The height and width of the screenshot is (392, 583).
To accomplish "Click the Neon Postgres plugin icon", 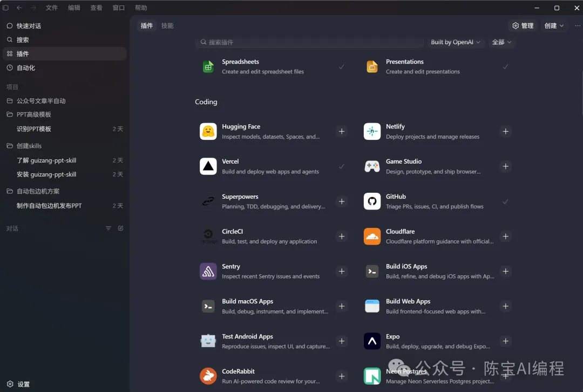I will tap(372, 376).
